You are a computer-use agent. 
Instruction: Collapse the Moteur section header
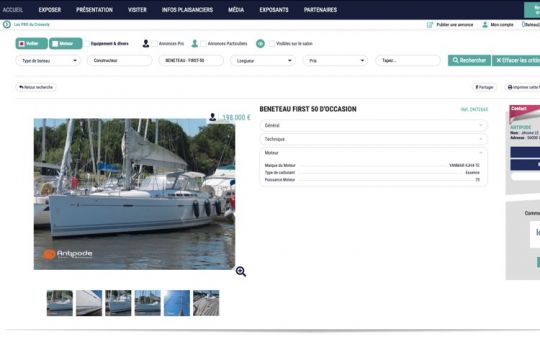point(374,153)
